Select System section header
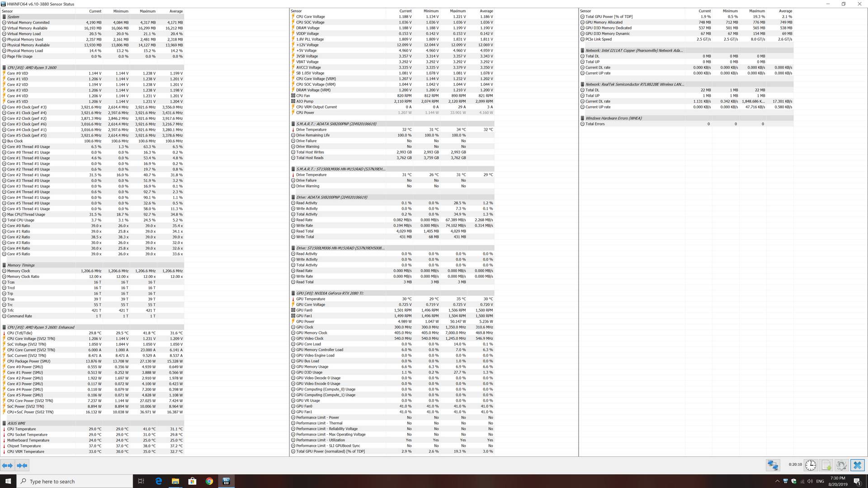 [x=93, y=17]
